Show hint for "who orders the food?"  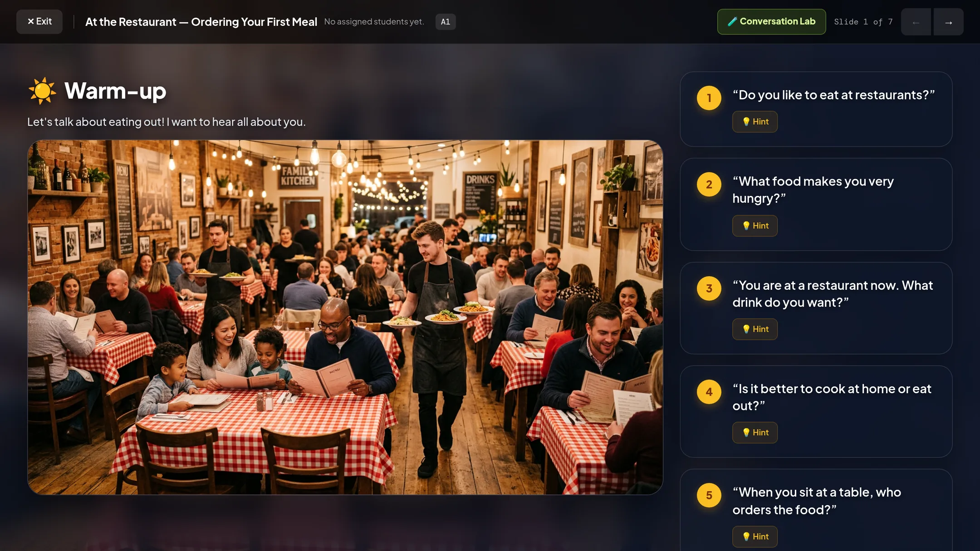click(x=755, y=536)
